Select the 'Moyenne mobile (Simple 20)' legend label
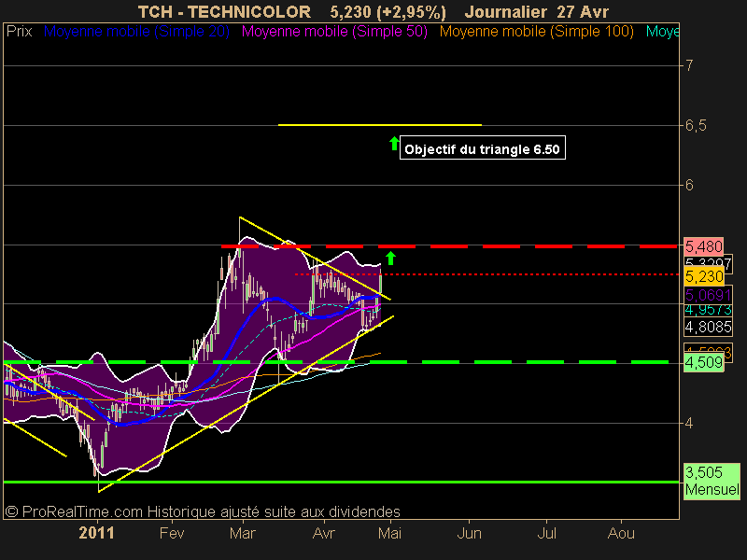747x560 pixels. [136, 32]
